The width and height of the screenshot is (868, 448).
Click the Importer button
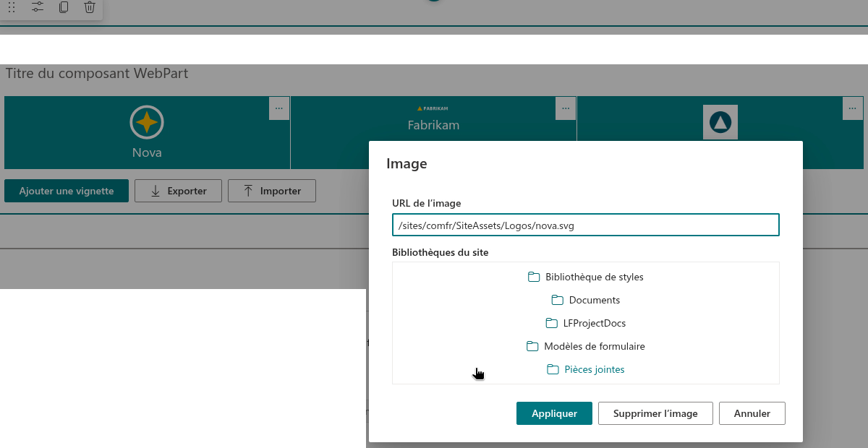pos(272,191)
